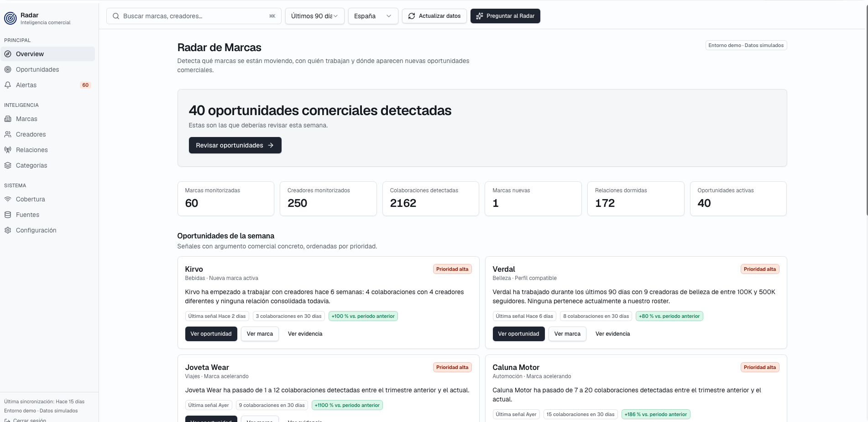Click the Marcas monitorizadas stat card
The height and width of the screenshot is (422, 868).
[226, 199]
